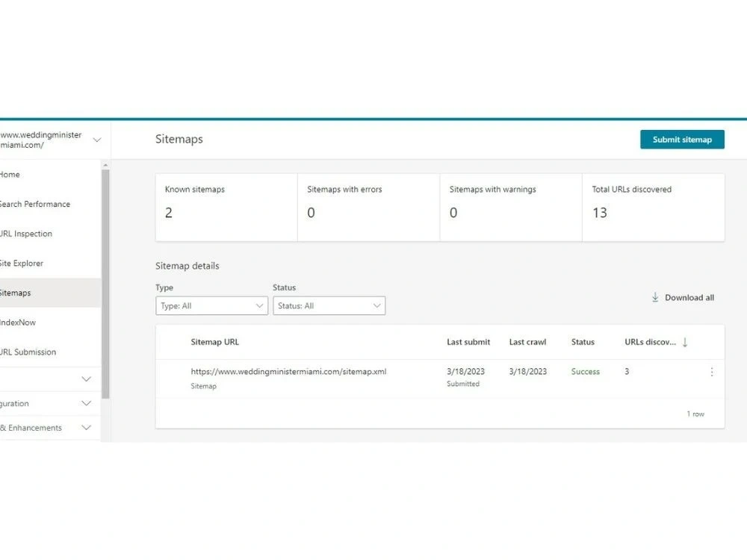747x560 pixels.
Task: Click the Total URLs discovered card
Action: point(653,207)
